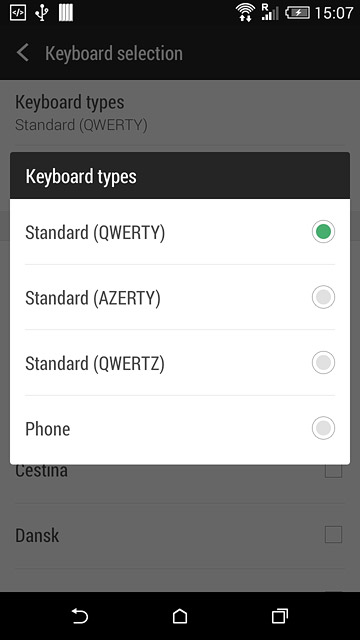360x640 pixels.
Task: Tap the back arrow in the header
Action: click(x=23, y=53)
